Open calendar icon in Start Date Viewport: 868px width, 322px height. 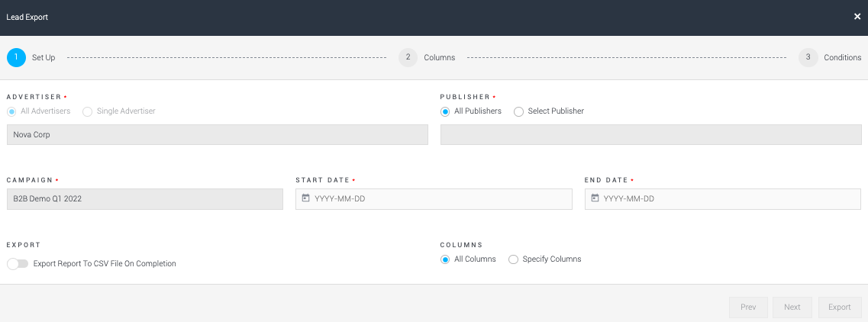tap(305, 198)
